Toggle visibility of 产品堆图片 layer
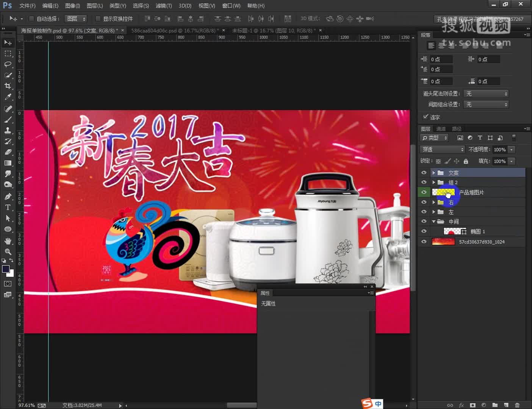The image size is (532, 409). [424, 192]
